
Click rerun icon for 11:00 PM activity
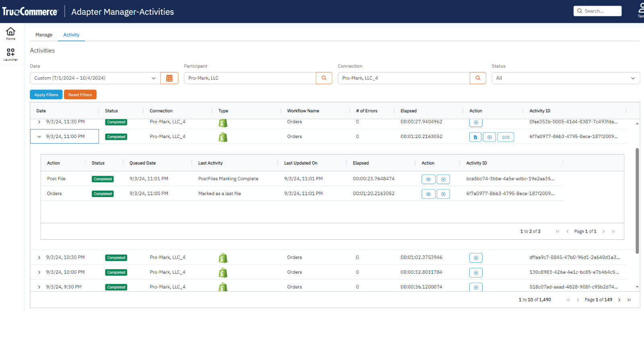click(489, 137)
